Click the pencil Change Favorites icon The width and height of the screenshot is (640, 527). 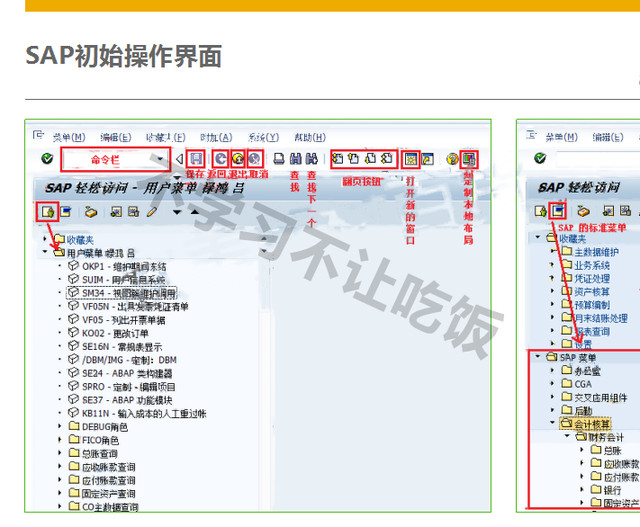tap(152, 212)
